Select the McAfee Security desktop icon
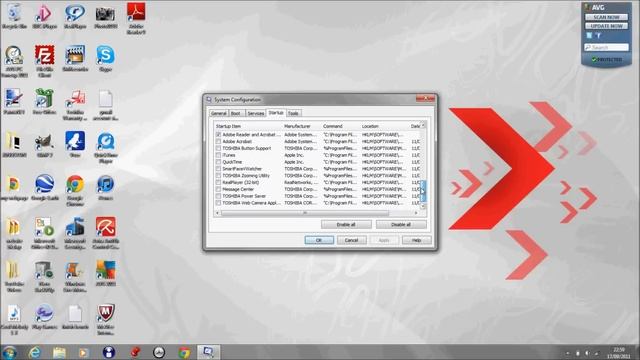640x360 pixels. coord(105,319)
